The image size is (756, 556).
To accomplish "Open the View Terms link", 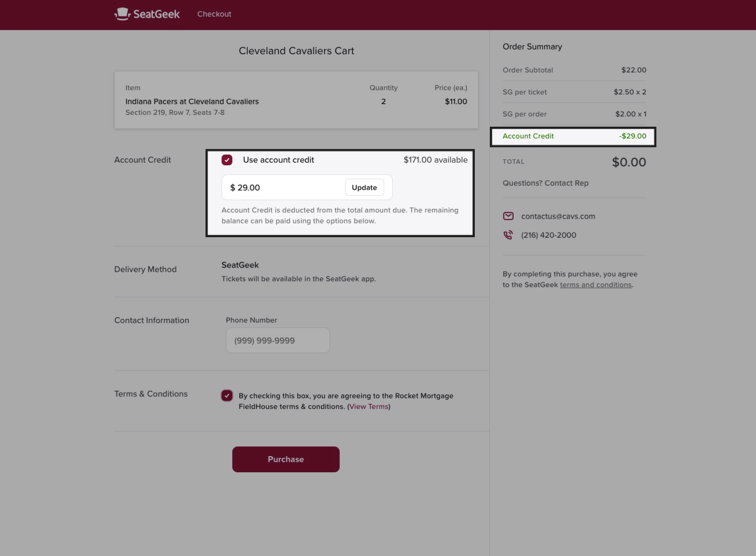I will tap(369, 407).
